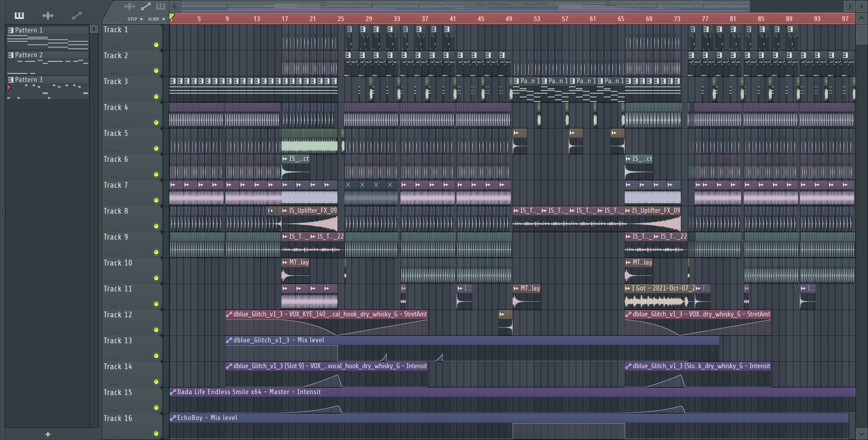Select automation clip focus icon above tracks
Viewport: 868px width, 440px height.
click(146, 6)
